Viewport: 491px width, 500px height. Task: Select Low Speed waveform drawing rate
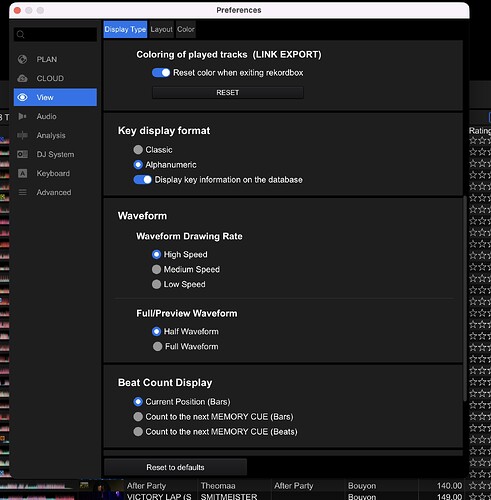coord(156,284)
